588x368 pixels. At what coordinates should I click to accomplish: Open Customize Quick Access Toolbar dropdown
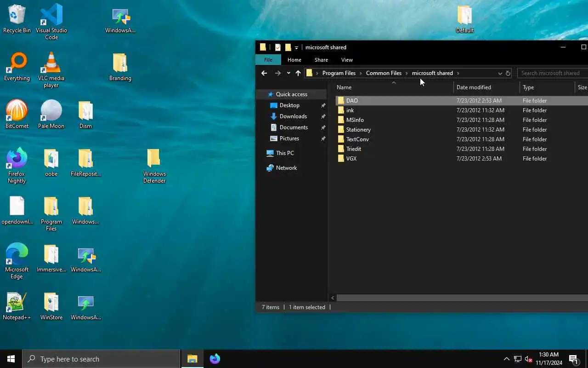[296, 47]
